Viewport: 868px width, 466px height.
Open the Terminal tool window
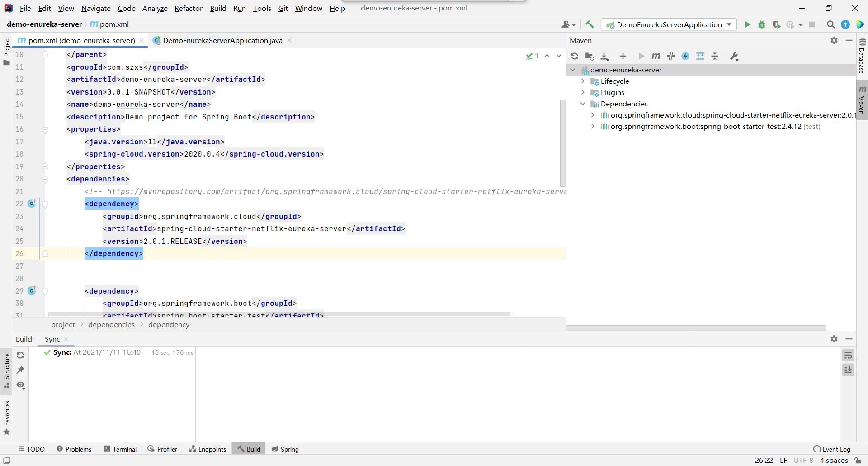[120, 449]
